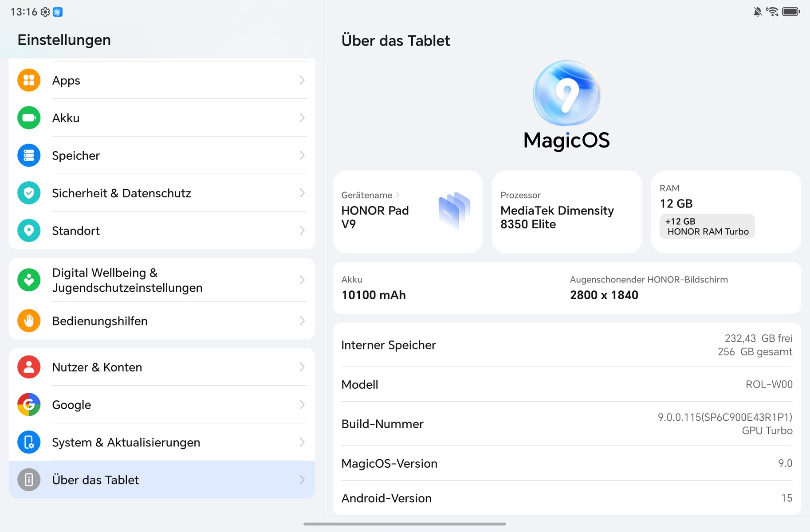This screenshot has width=810, height=532.
Task: Open Apps via its right chevron
Action: coord(302,80)
